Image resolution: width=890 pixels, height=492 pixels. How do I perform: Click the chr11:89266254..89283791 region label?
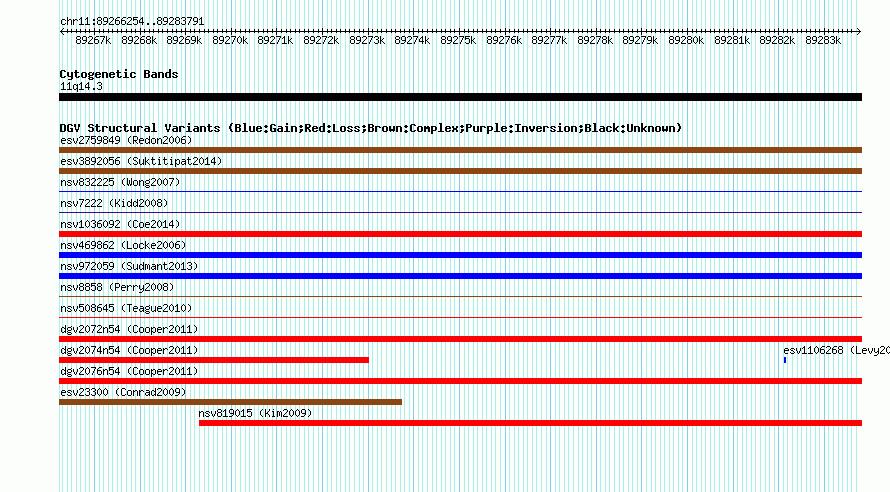tap(132, 21)
